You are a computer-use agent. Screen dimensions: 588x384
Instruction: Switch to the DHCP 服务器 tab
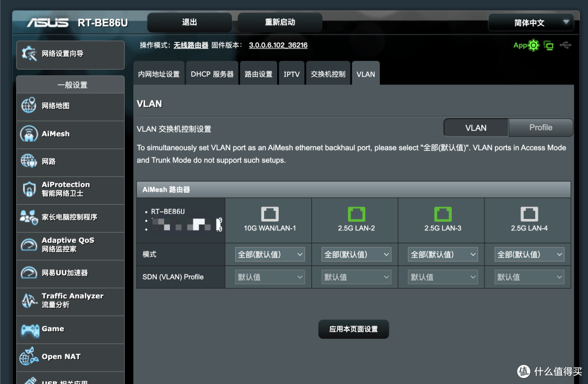tap(212, 74)
